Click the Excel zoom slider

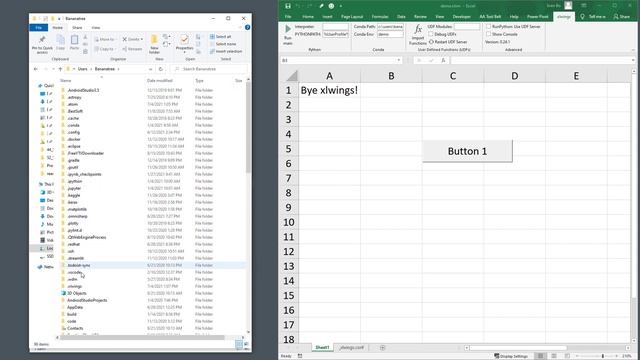602,356
